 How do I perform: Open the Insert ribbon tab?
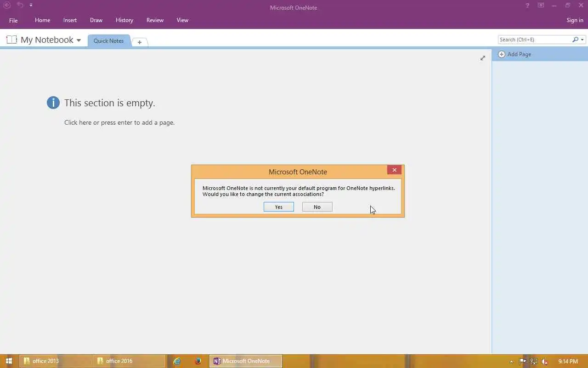click(70, 20)
